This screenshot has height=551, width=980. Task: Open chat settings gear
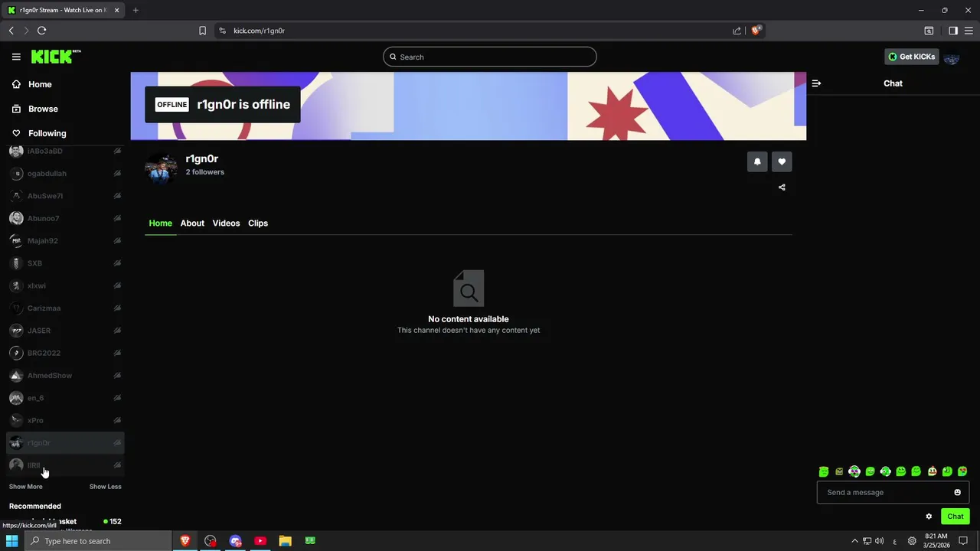tap(929, 517)
